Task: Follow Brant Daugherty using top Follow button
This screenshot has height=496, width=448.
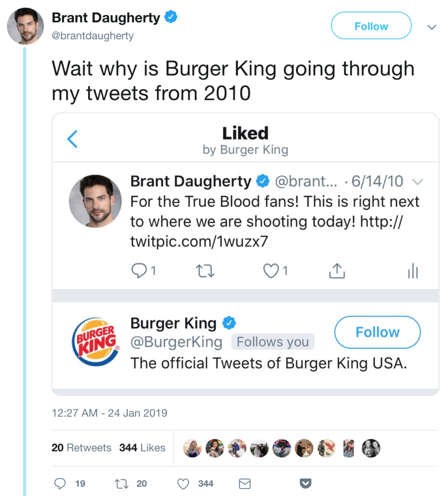Action: click(371, 26)
